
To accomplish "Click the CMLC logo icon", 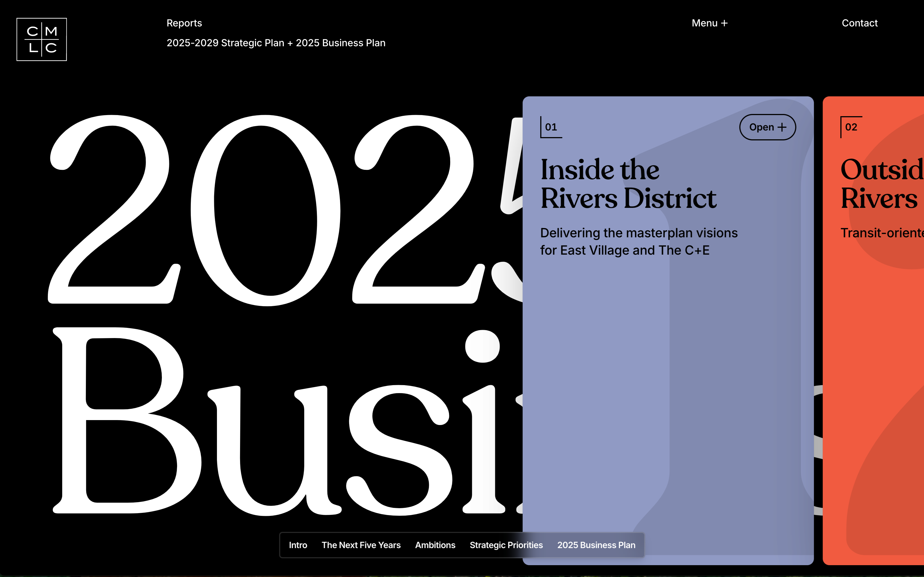I will [42, 39].
